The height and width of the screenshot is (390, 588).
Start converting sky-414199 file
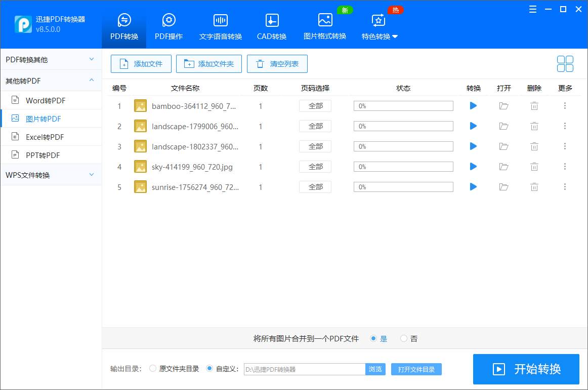tap(473, 167)
